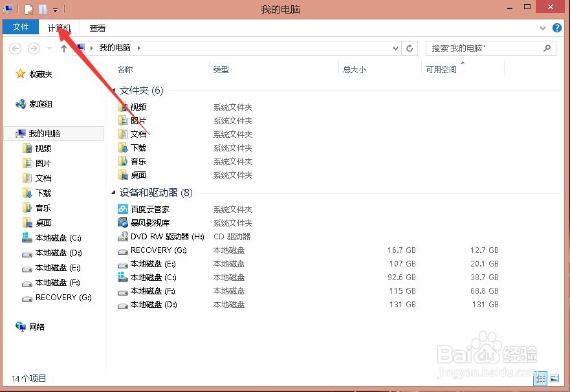Image resolution: width=570 pixels, height=392 pixels.
Task: Switch to the 查看 ribbon tab
Action: click(97, 28)
